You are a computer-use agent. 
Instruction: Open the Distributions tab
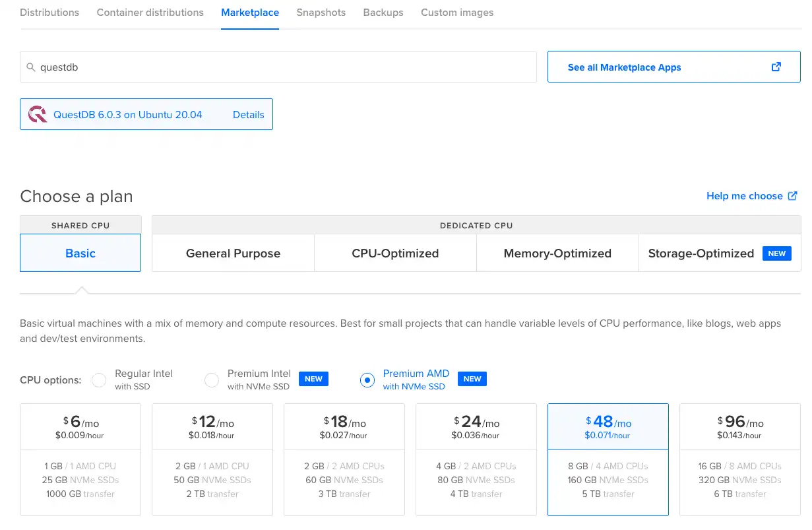tap(49, 12)
